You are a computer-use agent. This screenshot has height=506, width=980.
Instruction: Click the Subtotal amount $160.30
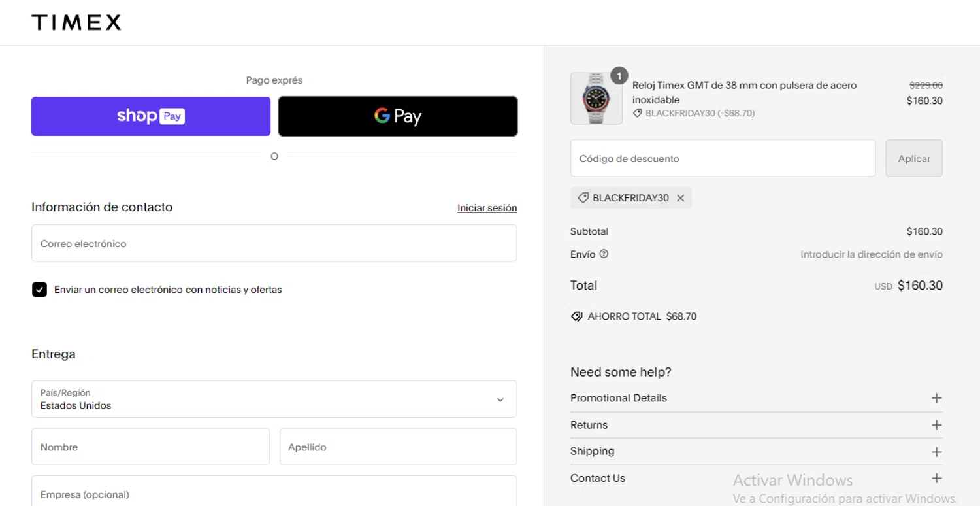(924, 231)
